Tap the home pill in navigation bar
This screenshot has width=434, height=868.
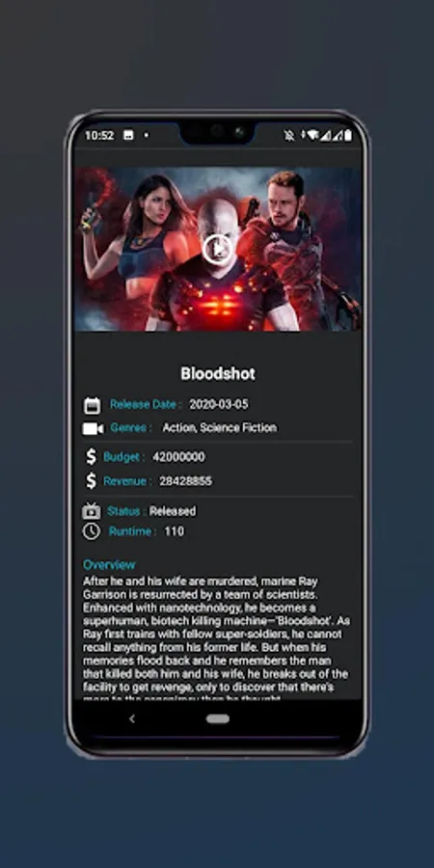[218, 719]
